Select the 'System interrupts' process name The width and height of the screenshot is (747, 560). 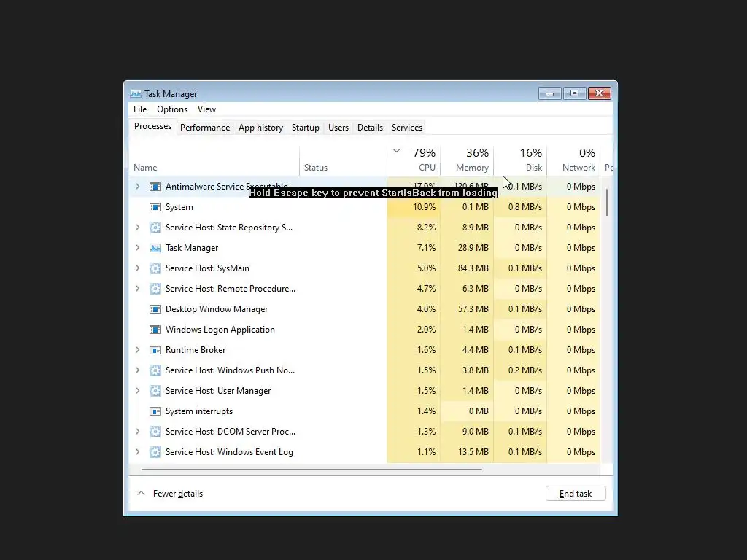tap(199, 411)
